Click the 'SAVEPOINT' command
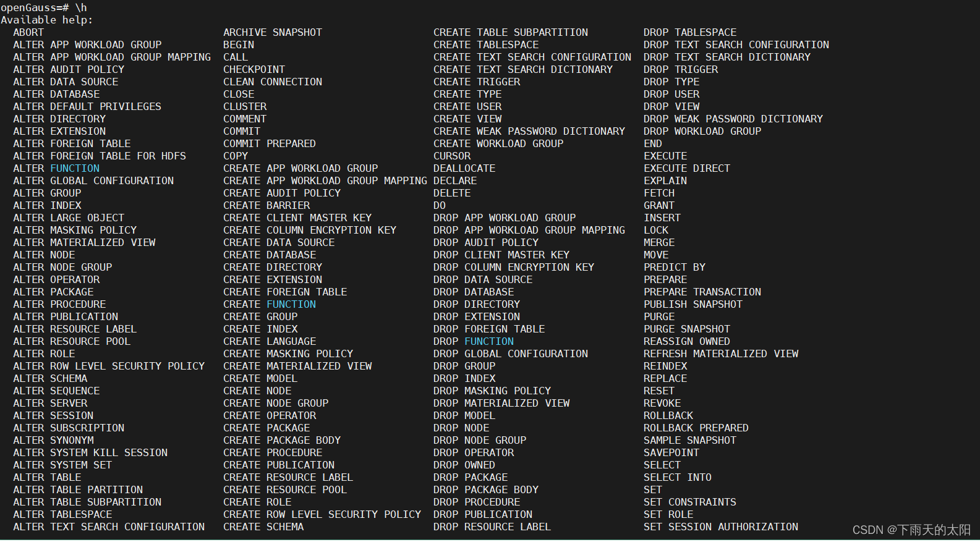Image resolution: width=980 pixels, height=542 pixels. click(x=671, y=452)
